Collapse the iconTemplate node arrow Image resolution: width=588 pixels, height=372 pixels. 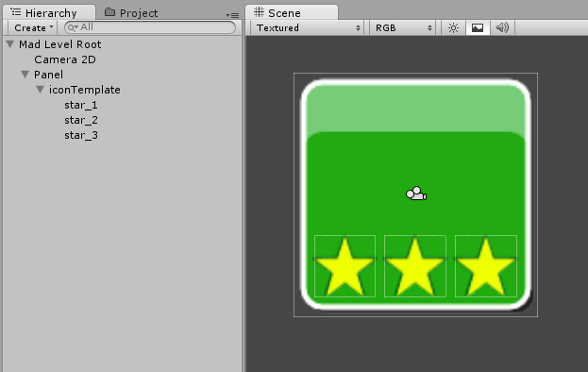[x=41, y=90]
